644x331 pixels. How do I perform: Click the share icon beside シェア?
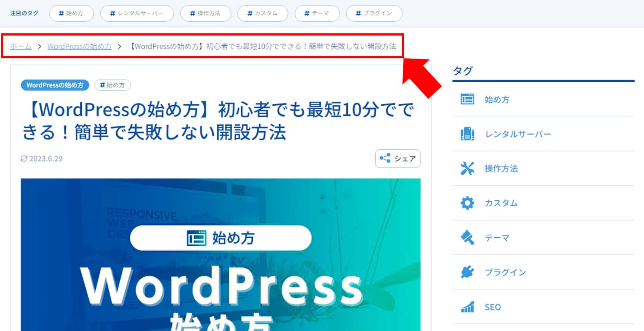click(x=385, y=158)
